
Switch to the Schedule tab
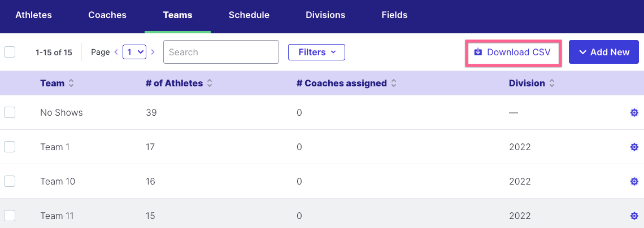click(x=249, y=15)
